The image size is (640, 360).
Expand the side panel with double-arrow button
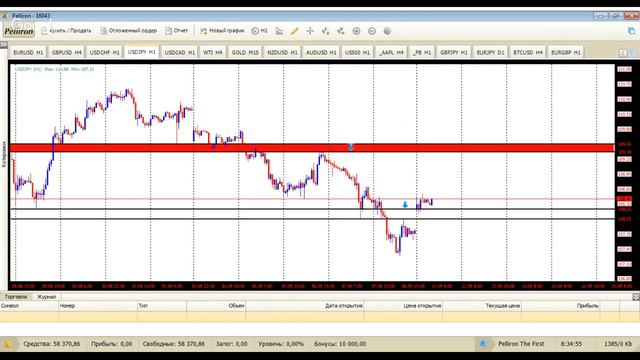coord(4,44)
